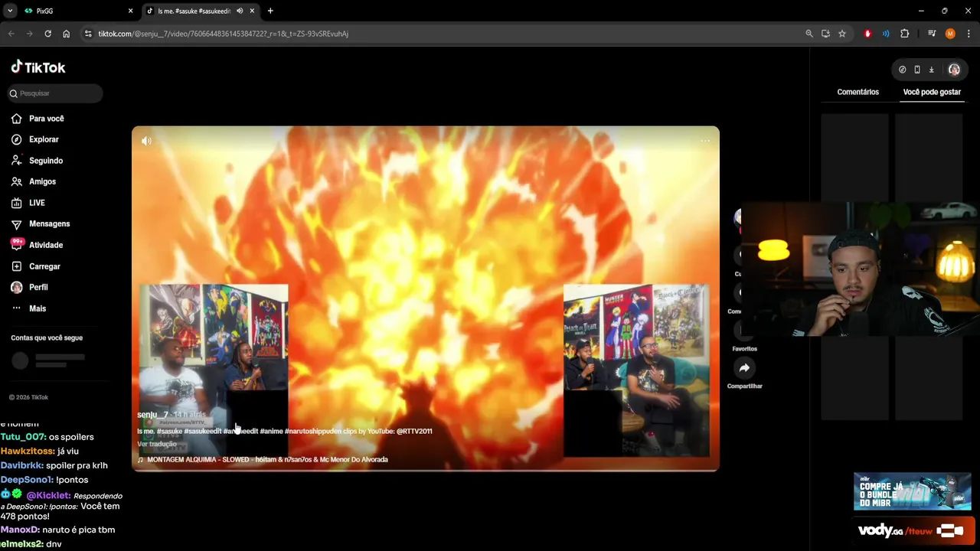Click the Compartilhar share arrow icon
Image resolution: width=980 pixels, height=551 pixels.
744,368
